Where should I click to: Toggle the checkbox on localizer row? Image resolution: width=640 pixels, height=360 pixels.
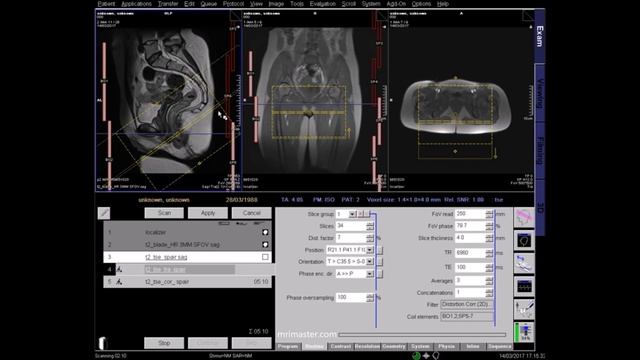pyautogui.click(x=265, y=232)
